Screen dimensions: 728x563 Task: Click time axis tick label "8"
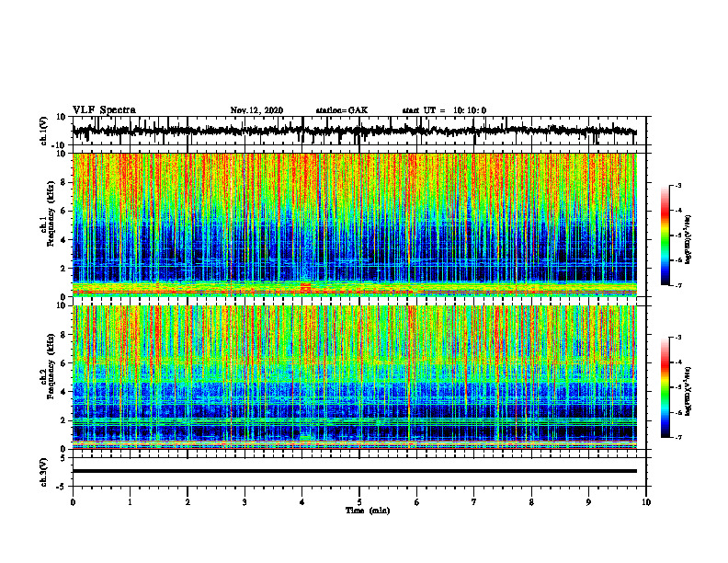coord(531,502)
